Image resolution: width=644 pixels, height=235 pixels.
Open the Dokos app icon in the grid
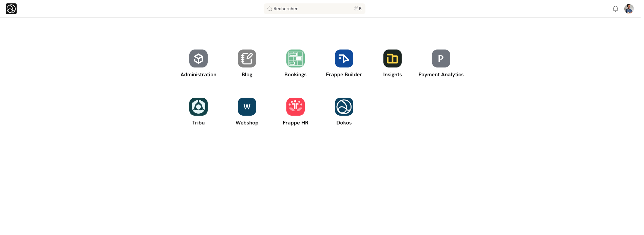(344, 107)
